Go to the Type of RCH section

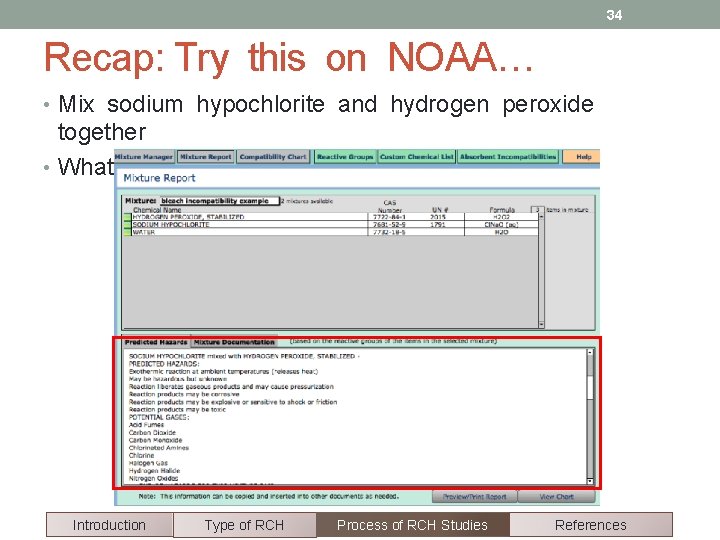click(x=244, y=525)
